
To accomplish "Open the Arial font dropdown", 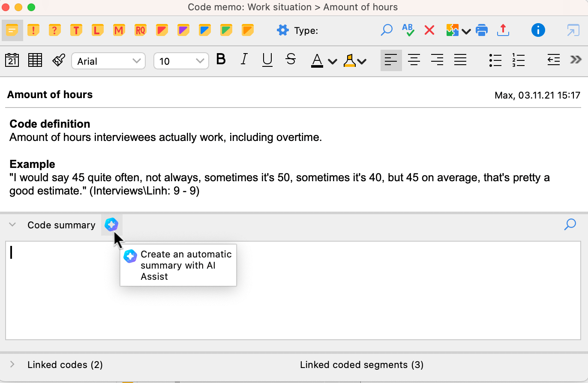I will [x=108, y=61].
